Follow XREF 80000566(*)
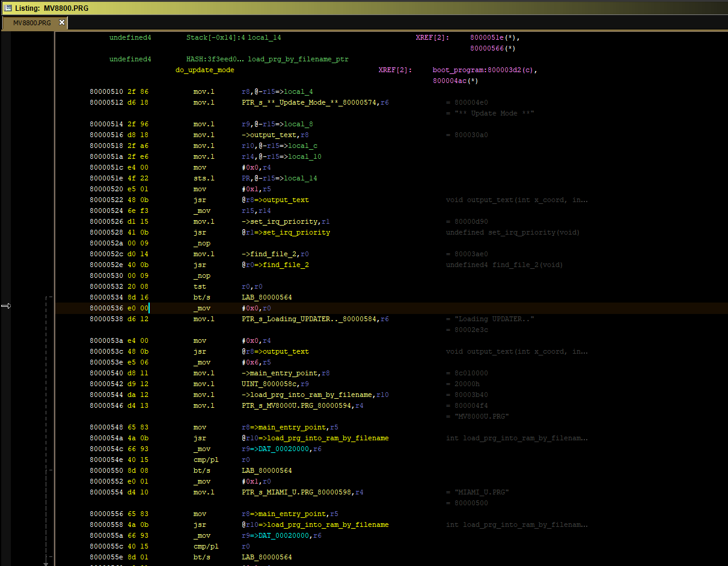This screenshot has height=566, width=728. [493, 48]
